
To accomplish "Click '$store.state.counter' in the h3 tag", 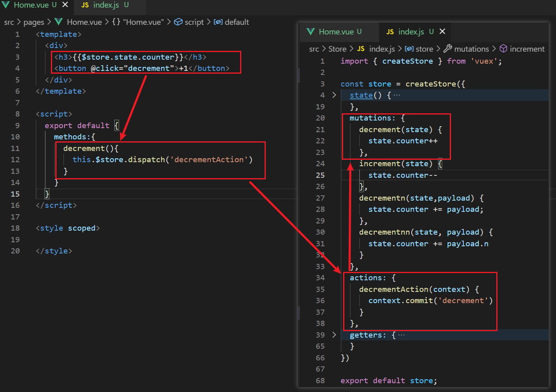I will 128,57.
